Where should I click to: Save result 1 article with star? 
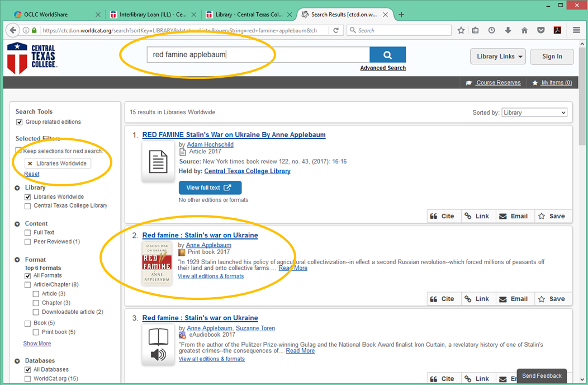(x=552, y=217)
